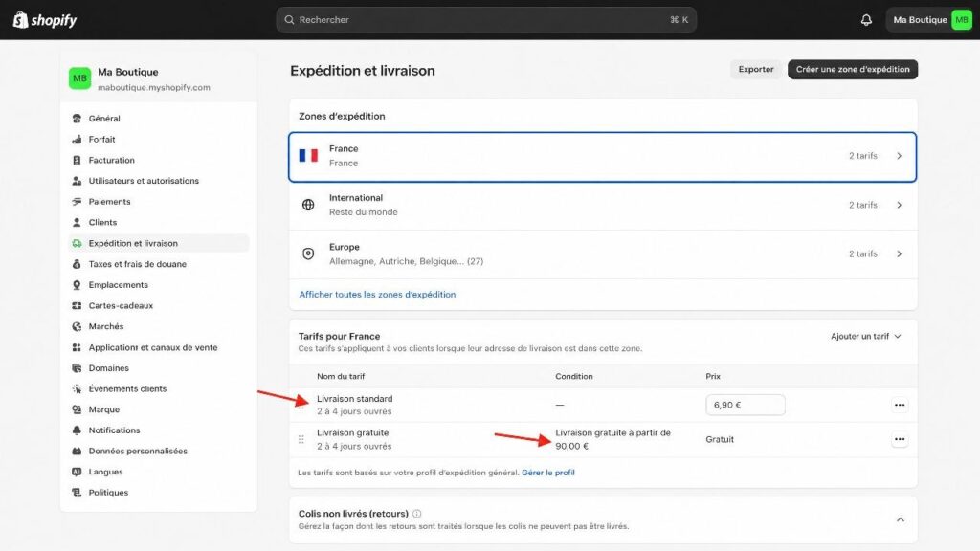Click the Marchés globe icon
The image size is (980, 551).
tap(77, 326)
